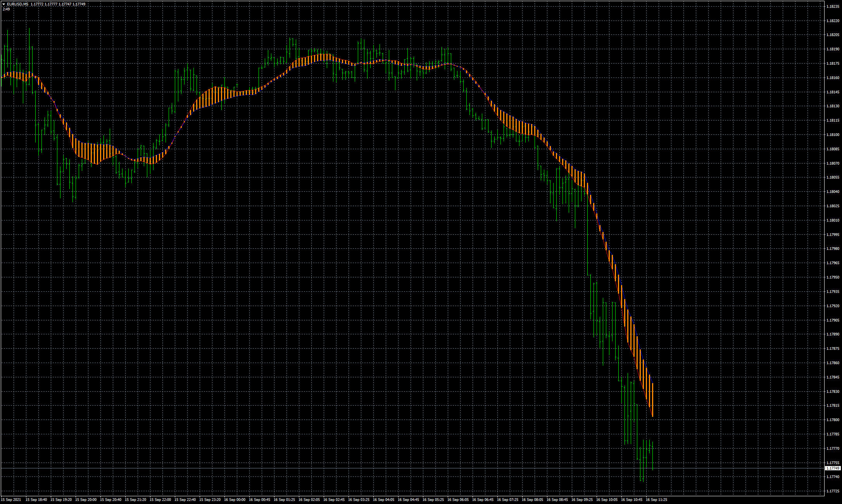Click the 1.18040 price axis label
Screen dimensions: 842x504
point(832,192)
